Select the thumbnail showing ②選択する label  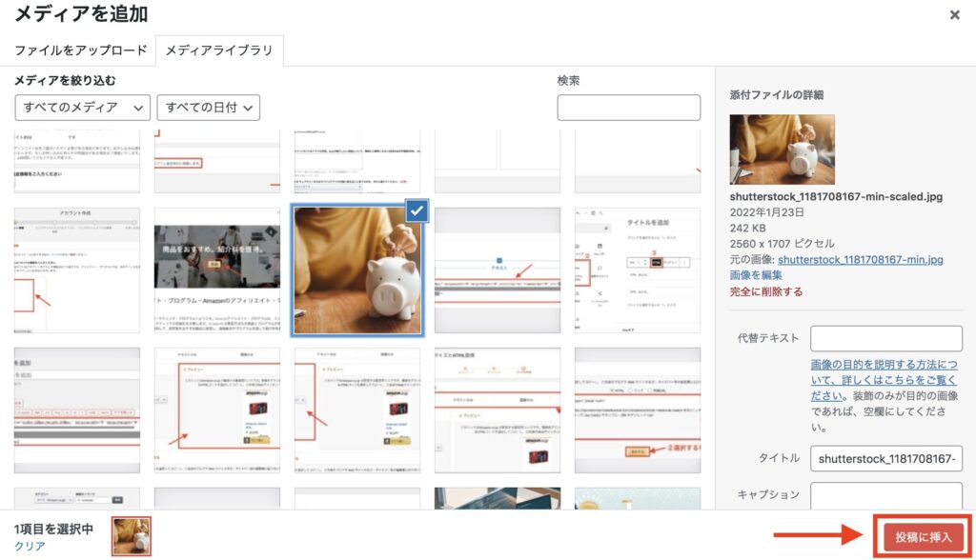coord(638,410)
